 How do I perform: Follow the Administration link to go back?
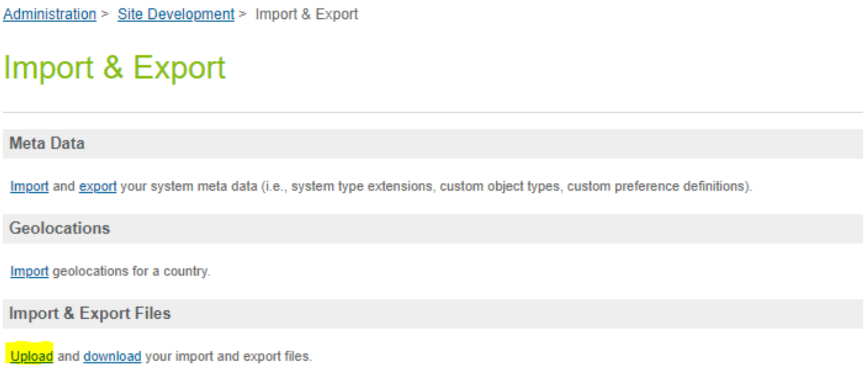coord(49,14)
